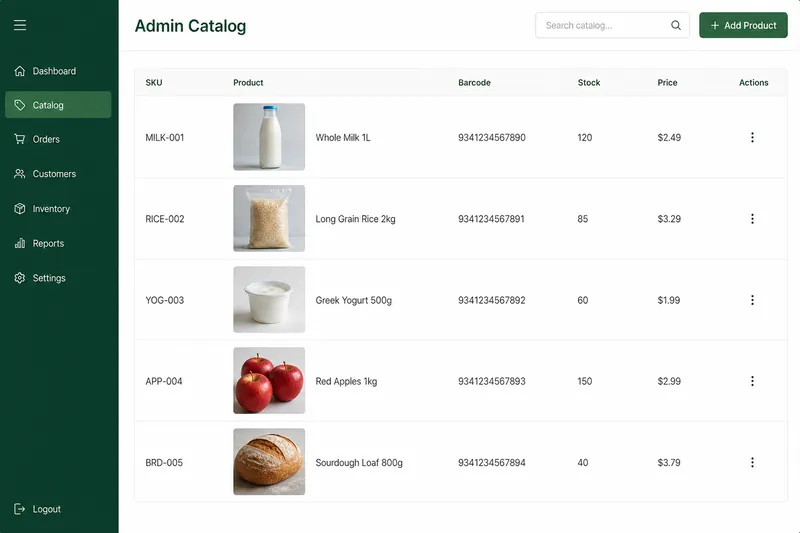Click the Catalog tag icon
Viewport: 800px width, 533px height.
[x=19, y=105]
